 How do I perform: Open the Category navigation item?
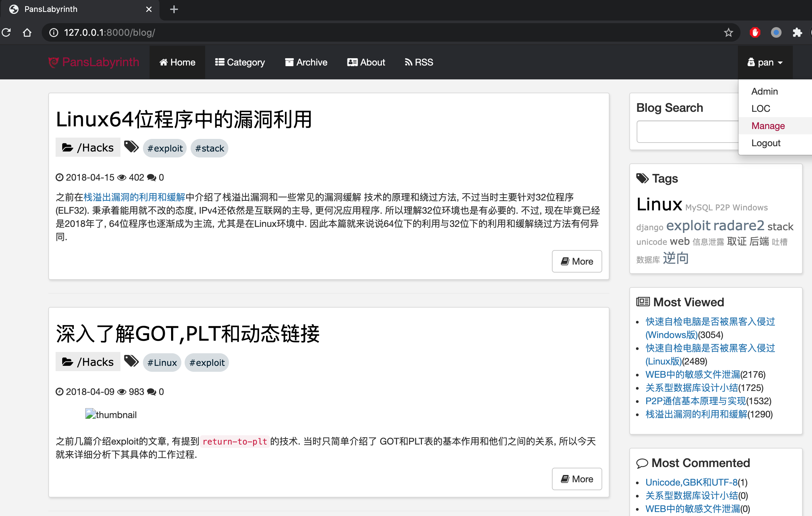coord(240,63)
